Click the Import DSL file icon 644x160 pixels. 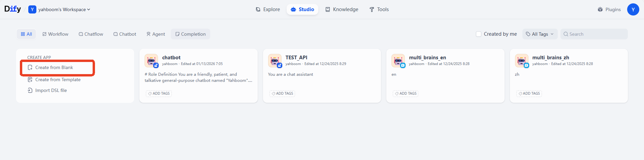[x=30, y=90]
